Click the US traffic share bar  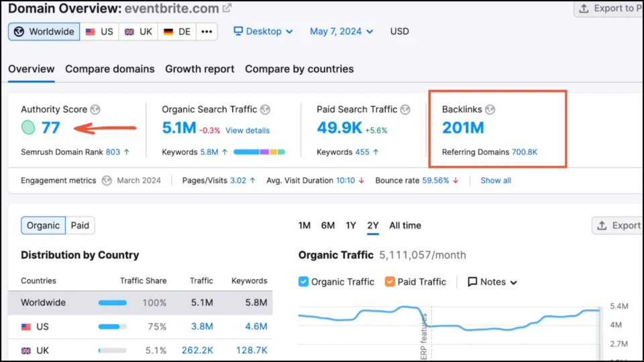click(113, 326)
